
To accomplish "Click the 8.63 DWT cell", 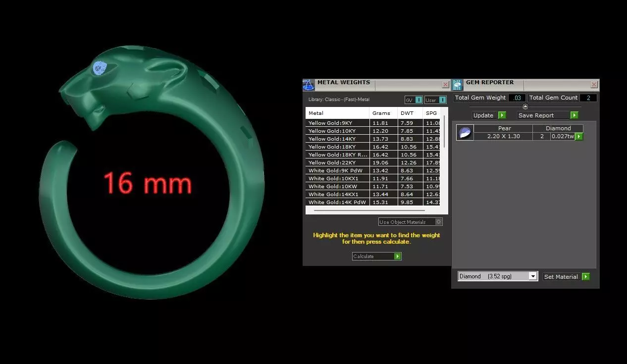I will click(411, 170).
